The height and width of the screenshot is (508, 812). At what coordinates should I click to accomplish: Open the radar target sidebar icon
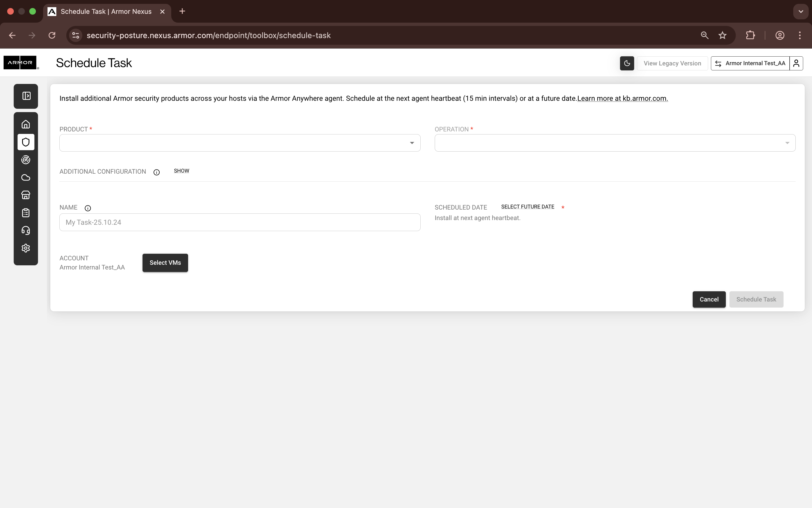tap(26, 160)
